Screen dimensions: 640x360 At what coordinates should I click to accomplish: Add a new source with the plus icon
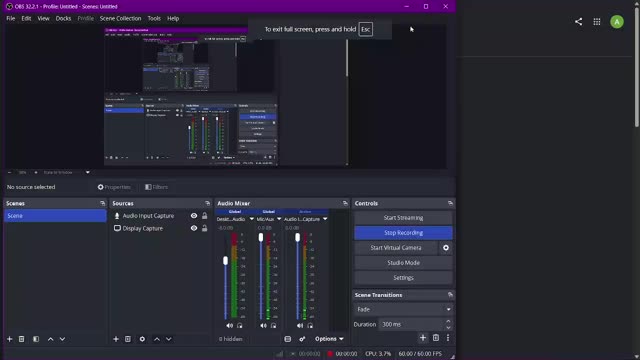(116, 339)
